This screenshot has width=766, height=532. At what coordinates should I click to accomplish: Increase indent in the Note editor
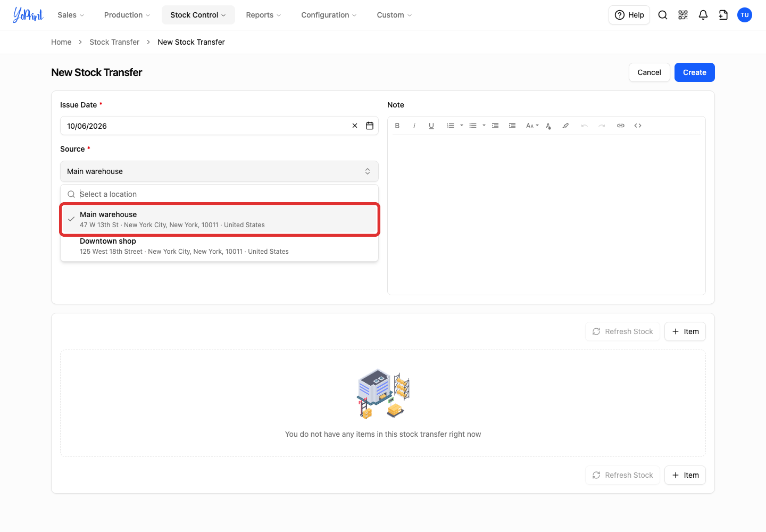(x=512, y=126)
